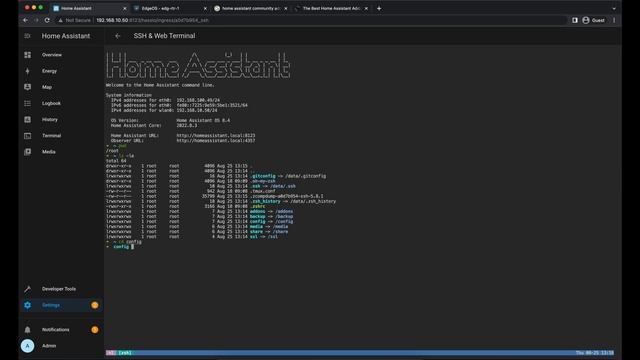Image resolution: width=640 pixels, height=360 pixels.
Task: Switch to Home assistant community tab
Action: pyautogui.click(x=250, y=8)
